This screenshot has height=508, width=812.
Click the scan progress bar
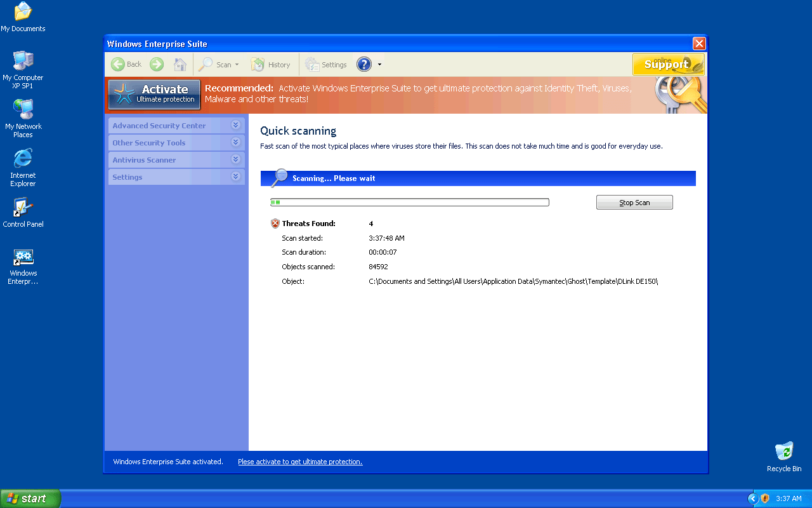pyautogui.click(x=409, y=203)
